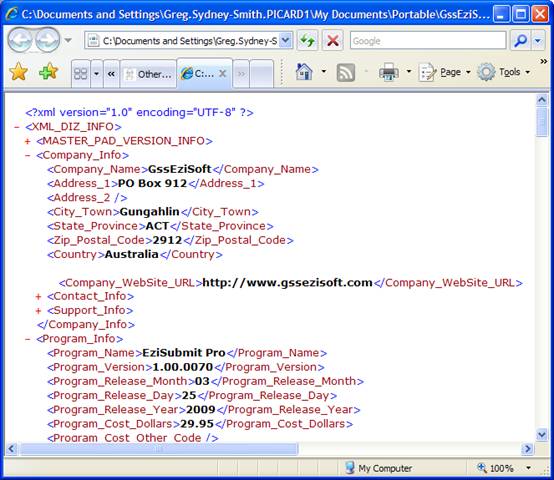This screenshot has height=480, width=554.
Task: Open address bar history dropdown
Action: point(285,41)
